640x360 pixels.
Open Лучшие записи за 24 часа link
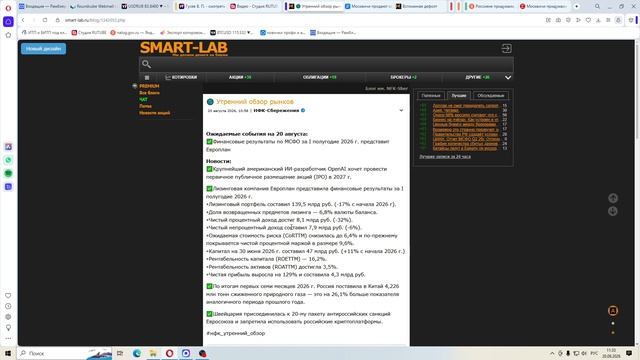pyautogui.click(x=445, y=156)
